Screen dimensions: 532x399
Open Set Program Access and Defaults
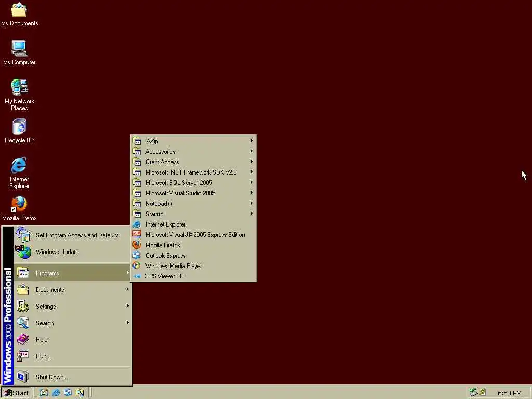pos(72,235)
